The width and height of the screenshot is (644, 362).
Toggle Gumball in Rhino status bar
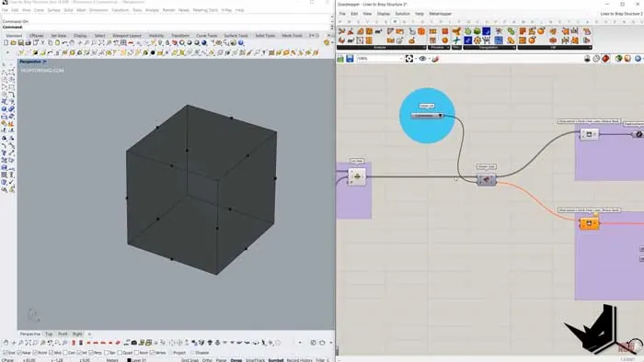[x=276, y=360]
